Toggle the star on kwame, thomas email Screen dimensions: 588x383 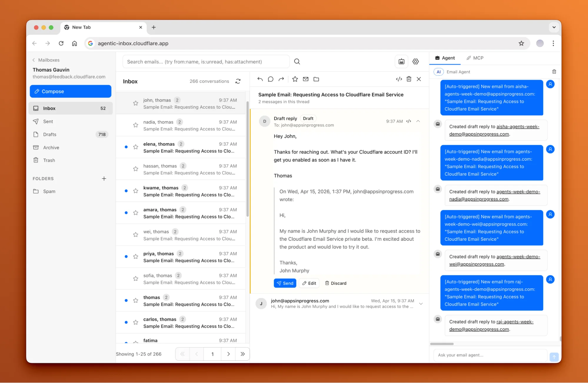[136, 191]
